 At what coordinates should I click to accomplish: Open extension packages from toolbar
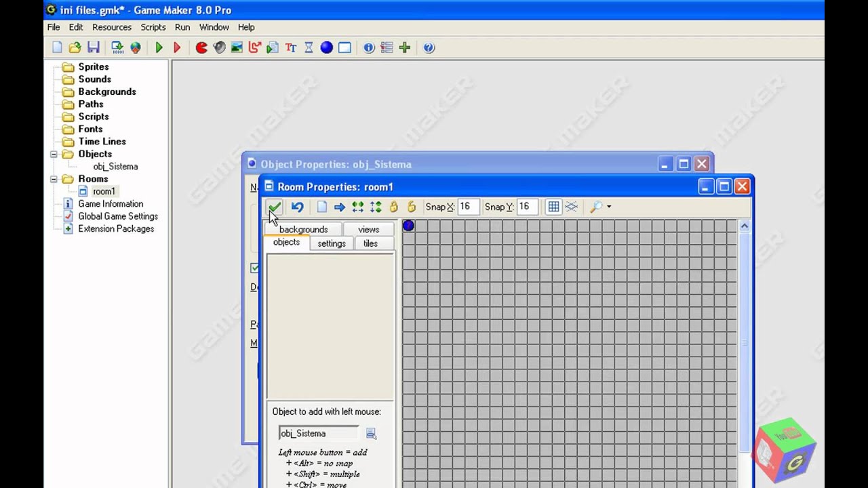point(405,47)
